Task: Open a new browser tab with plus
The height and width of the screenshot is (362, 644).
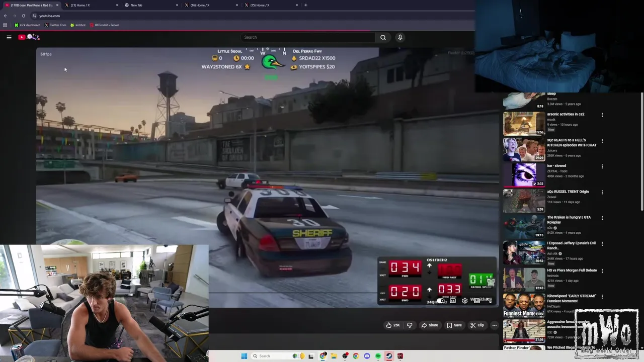Action: pyautogui.click(x=306, y=5)
